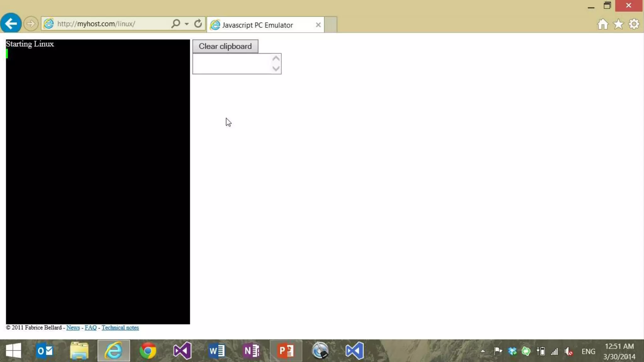
Task: Open the Technical notes link
Action: pyautogui.click(x=120, y=327)
